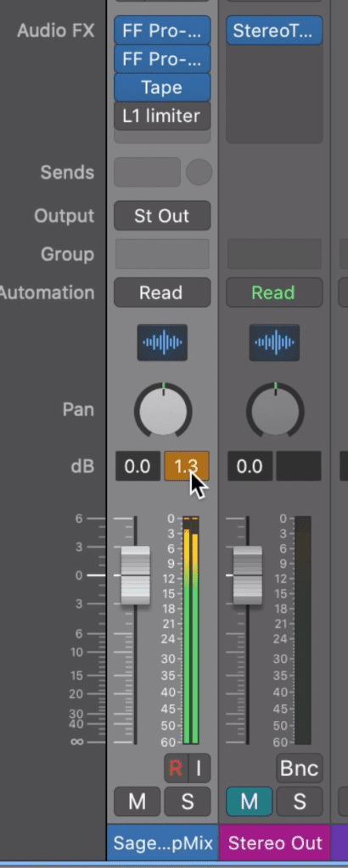Open the St Out output selector
348x868 pixels.
162,215
